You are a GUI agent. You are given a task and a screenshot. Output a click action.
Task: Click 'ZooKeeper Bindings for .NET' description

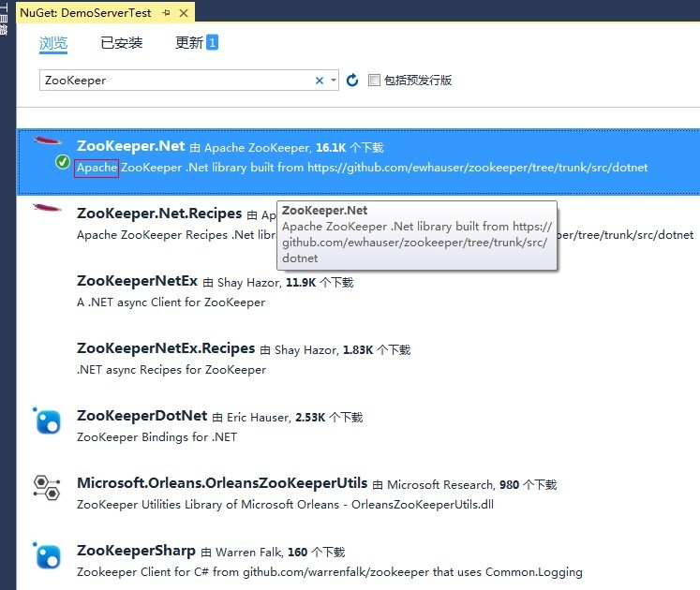click(156, 437)
